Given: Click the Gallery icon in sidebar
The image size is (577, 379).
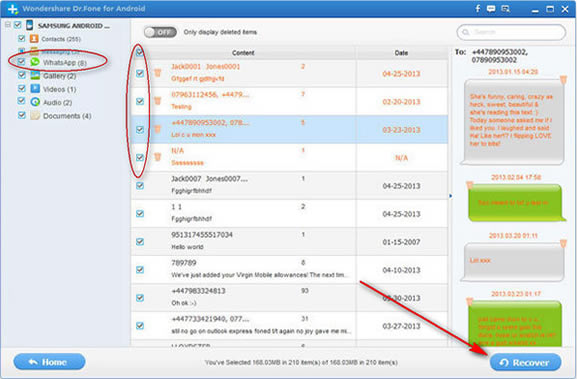Looking at the screenshot, I should (x=35, y=75).
